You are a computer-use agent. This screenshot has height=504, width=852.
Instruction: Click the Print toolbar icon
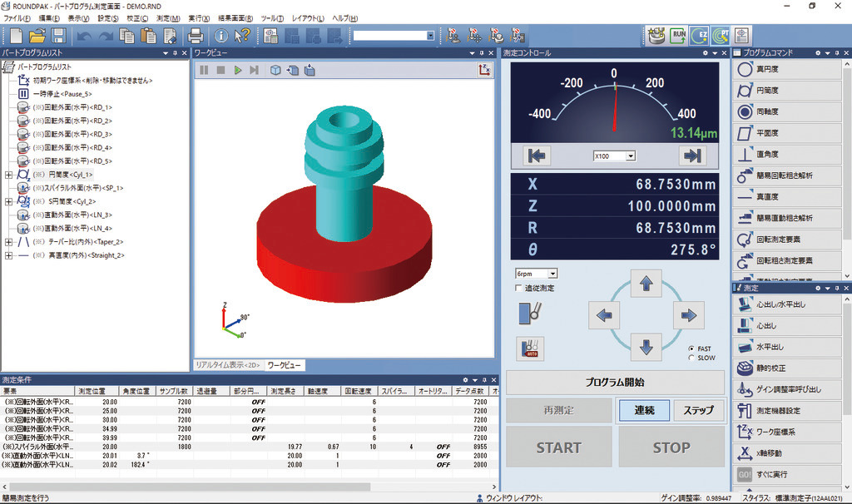point(195,36)
